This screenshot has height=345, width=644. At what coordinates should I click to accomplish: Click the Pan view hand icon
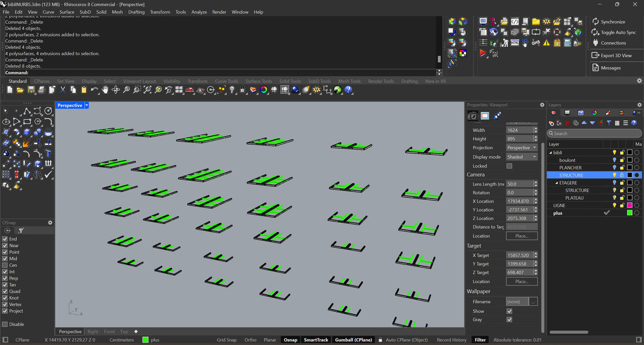[x=105, y=90]
